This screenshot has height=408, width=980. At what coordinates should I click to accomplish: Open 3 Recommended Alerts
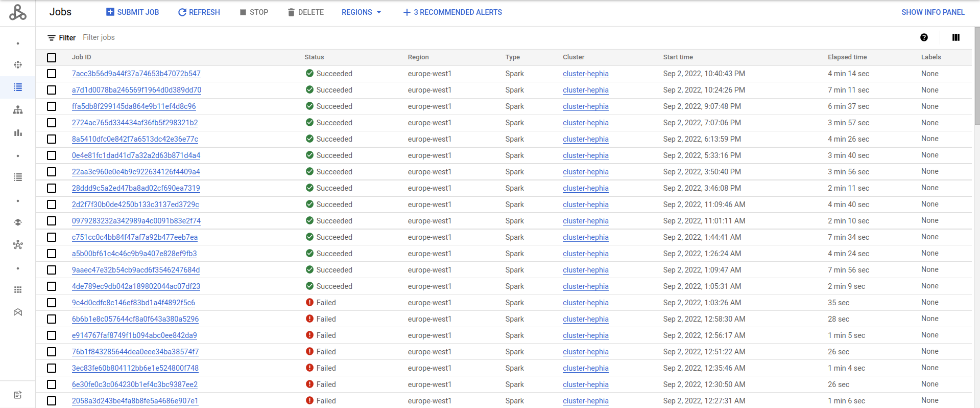pos(452,12)
